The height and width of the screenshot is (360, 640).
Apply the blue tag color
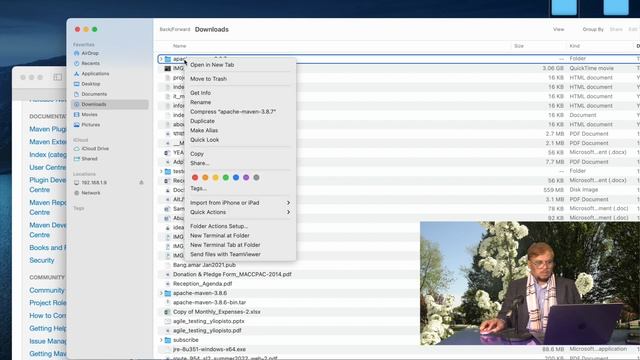pyautogui.click(x=236, y=178)
